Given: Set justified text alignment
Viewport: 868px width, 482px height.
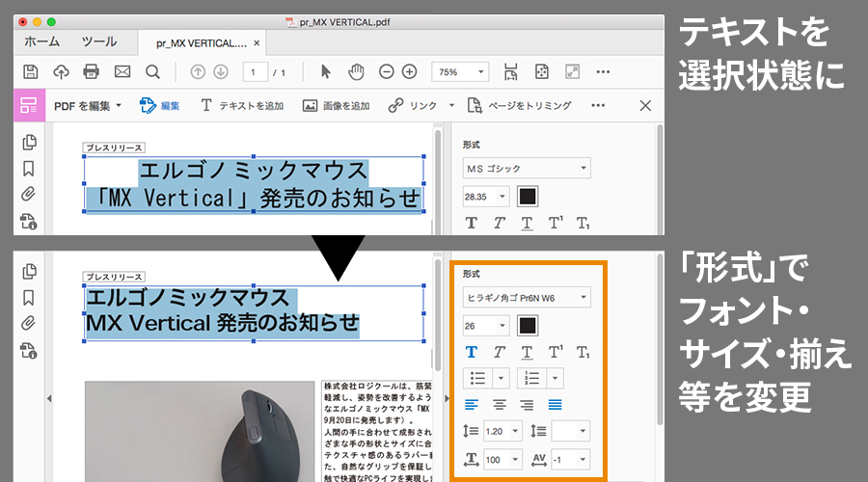Looking at the screenshot, I should pyautogui.click(x=555, y=405).
